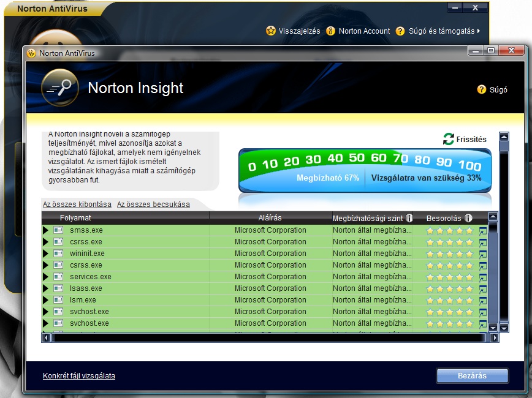Click the process table's scroll up arrow
Viewport: 532px width, 398px height.
pos(493,216)
